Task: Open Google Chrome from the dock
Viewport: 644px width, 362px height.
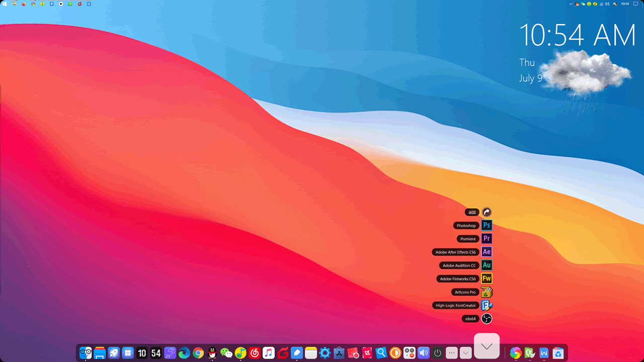Action: point(198,353)
